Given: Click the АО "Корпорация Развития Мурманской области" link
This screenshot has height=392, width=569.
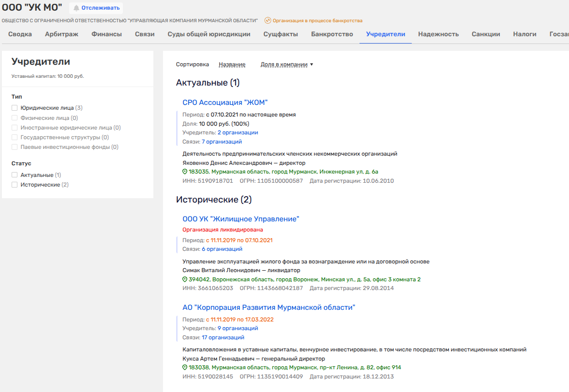Looking at the screenshot, I should coord(269,307).
